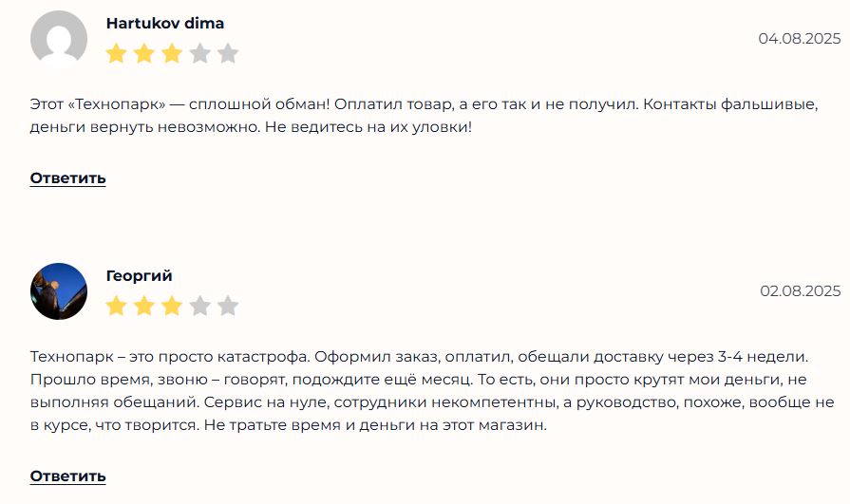Click the reviewer name Георгий

pyautogui.click(x=139, y=276)
